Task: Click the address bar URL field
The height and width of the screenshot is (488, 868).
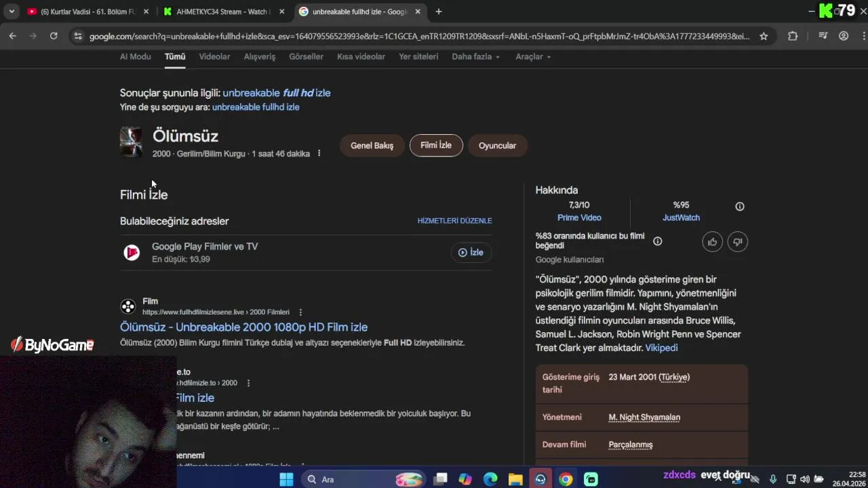Action: 419,36
